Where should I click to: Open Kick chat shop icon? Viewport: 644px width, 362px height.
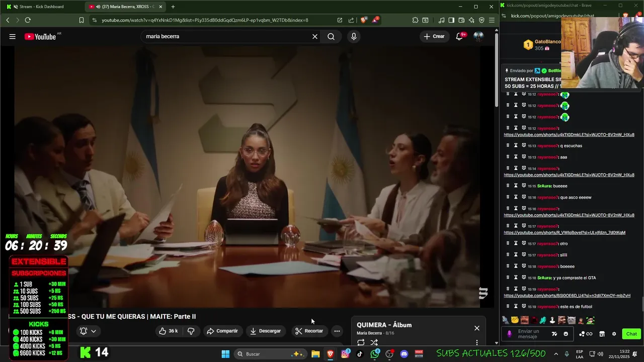coord(601,334)
